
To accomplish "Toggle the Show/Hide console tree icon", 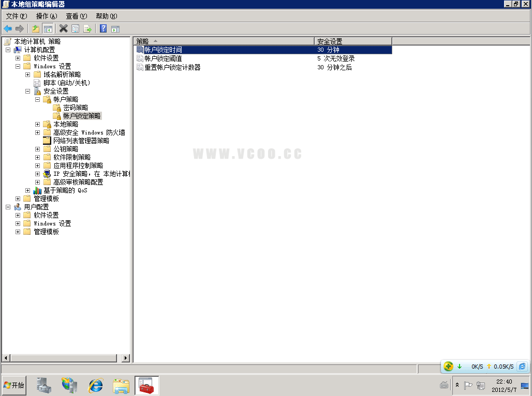I will pyautogui.click(x=48, y=28).
